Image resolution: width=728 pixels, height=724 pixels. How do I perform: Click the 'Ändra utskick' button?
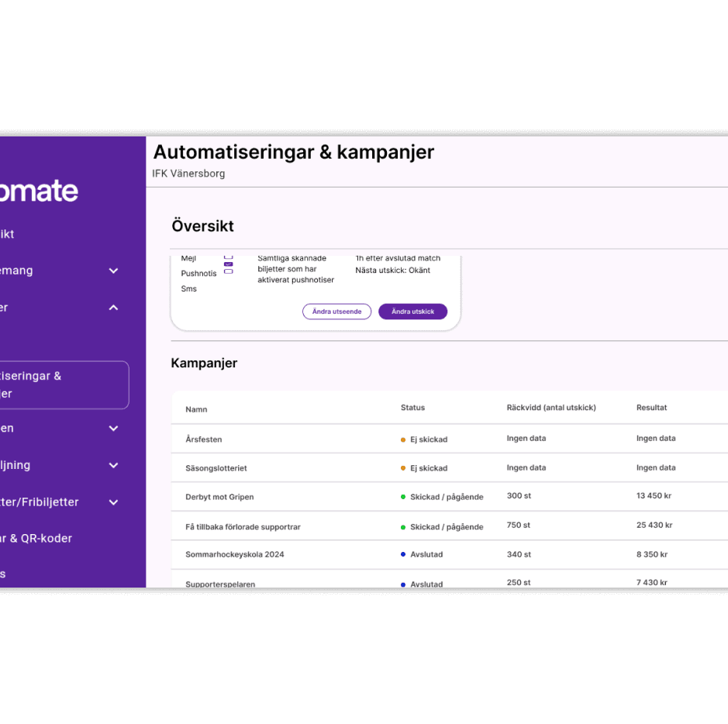(x=412, y=312)
